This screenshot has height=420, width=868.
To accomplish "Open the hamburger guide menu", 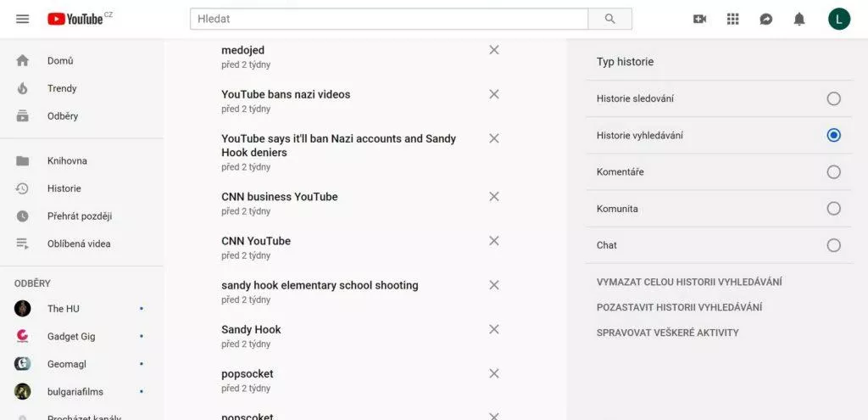I will pyautogui.click(x=22, y=19).
